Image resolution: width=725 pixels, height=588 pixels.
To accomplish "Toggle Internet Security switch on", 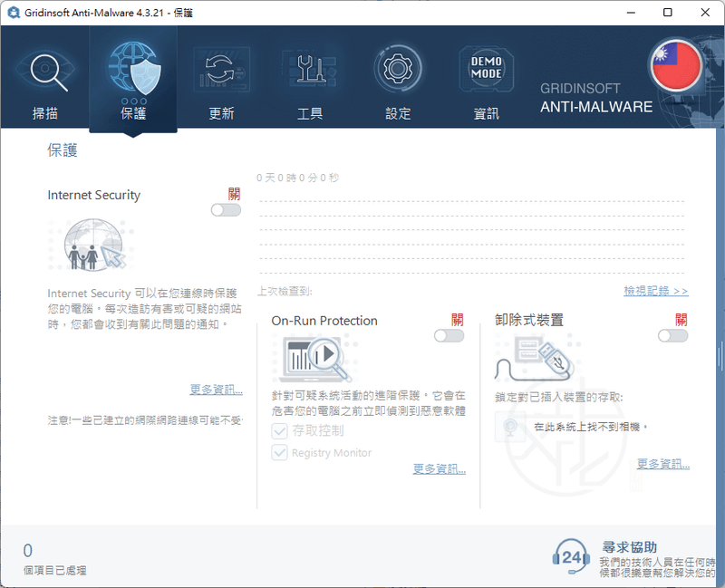I will pos(226,210).
